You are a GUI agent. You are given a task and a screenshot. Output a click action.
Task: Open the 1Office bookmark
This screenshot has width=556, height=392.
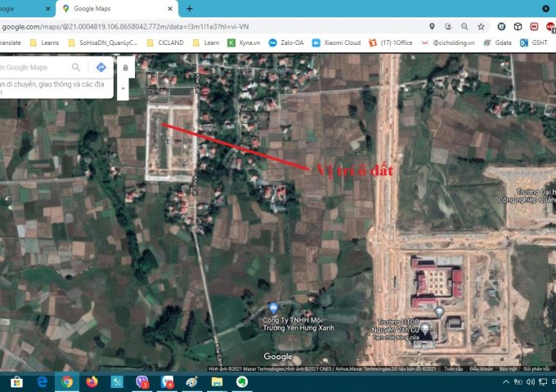(x=392, y=42)
